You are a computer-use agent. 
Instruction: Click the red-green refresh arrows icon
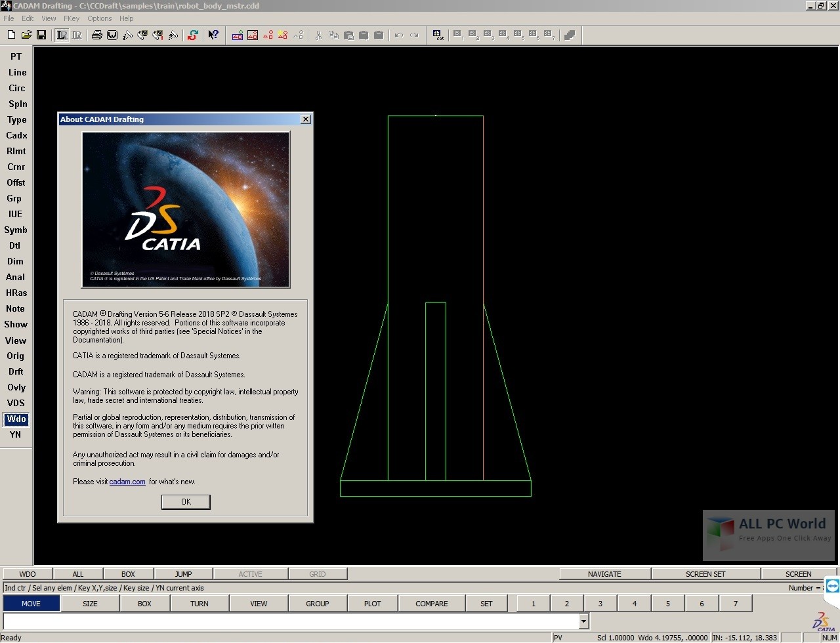192,35
